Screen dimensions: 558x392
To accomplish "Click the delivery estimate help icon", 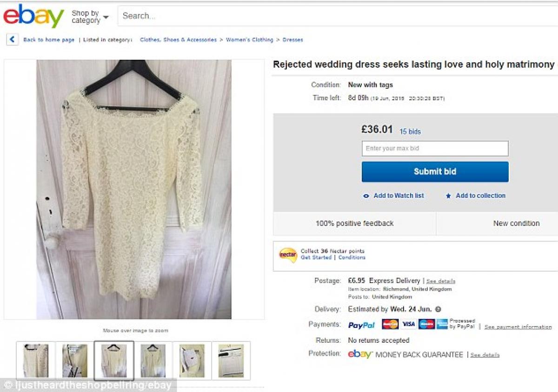I will point(438,309).
